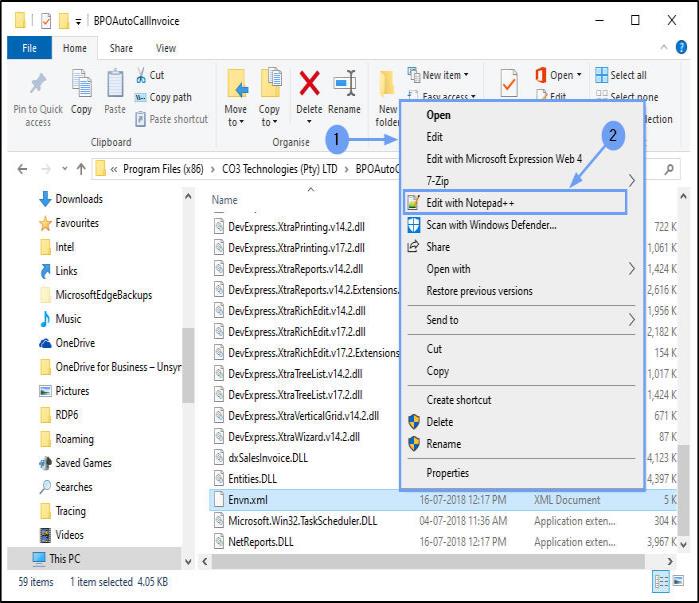Click the New folder icon
The image size is (699, 603).
pos(387,83)
